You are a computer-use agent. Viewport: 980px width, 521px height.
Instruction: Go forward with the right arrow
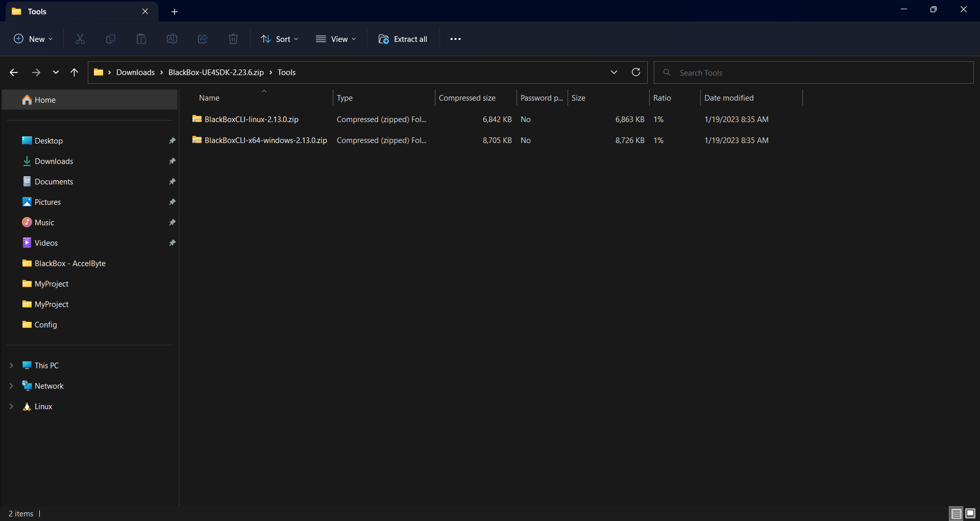[36, 73]
